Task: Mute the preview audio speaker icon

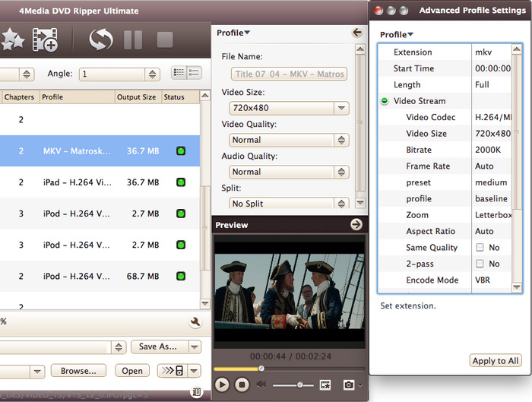Action: tap(262, 385)
